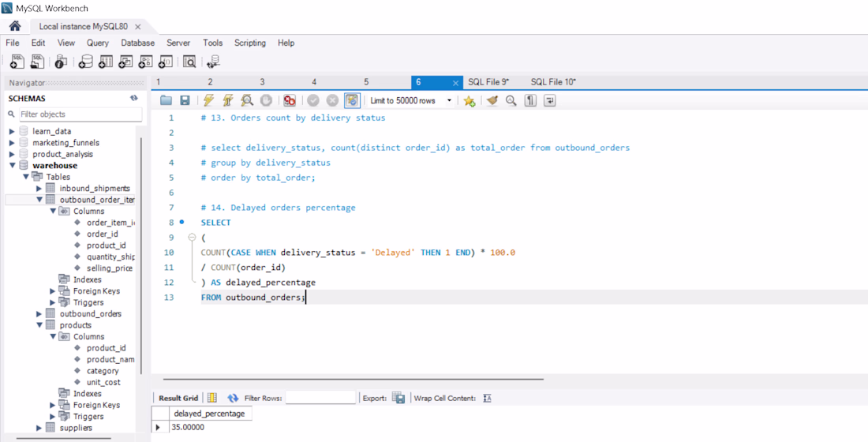Open SQL script file in new tab
Screen dimensions: 868x442
point(37,62)
